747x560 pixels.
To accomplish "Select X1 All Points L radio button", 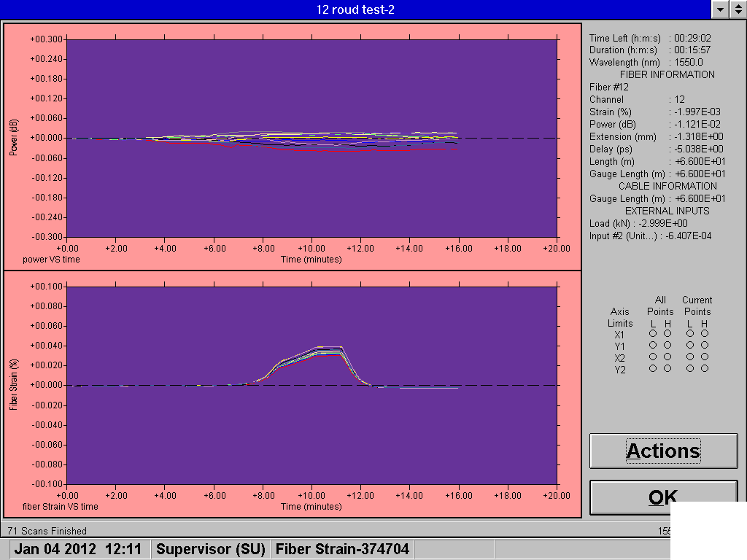I will (x=653, y=333).
